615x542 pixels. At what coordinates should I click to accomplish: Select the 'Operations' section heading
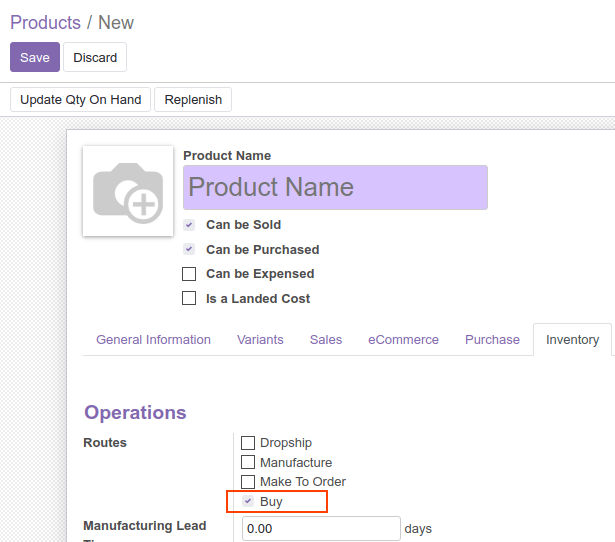click(135, 413)
